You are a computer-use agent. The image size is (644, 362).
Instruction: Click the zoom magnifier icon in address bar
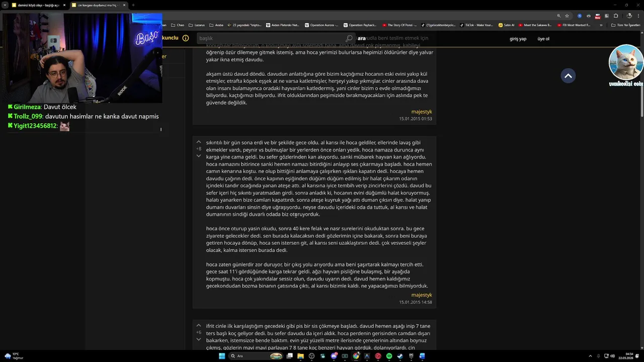pyautogui.click(x=559, y=16)
